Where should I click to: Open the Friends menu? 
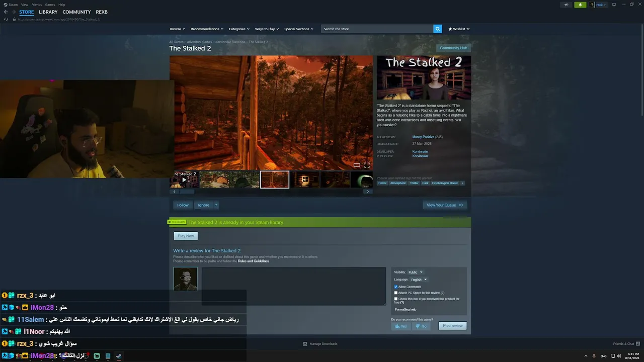point(37,5)
